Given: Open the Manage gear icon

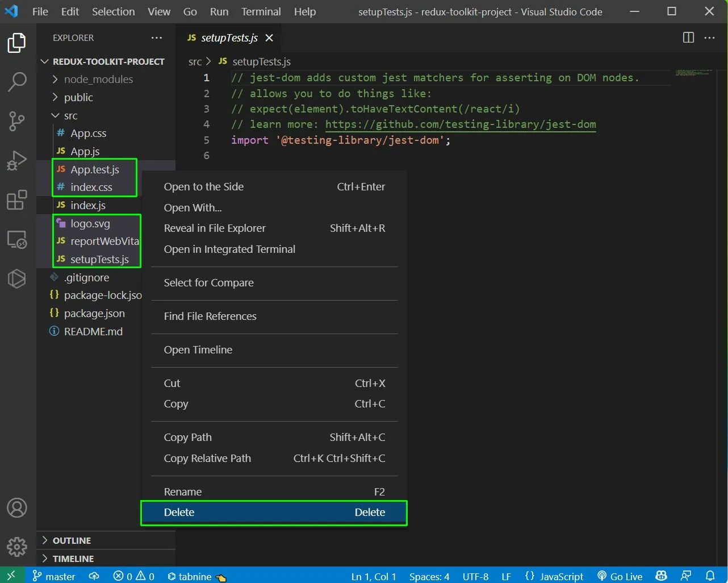Looking at the screenshot, I should (x=17, y=547).
